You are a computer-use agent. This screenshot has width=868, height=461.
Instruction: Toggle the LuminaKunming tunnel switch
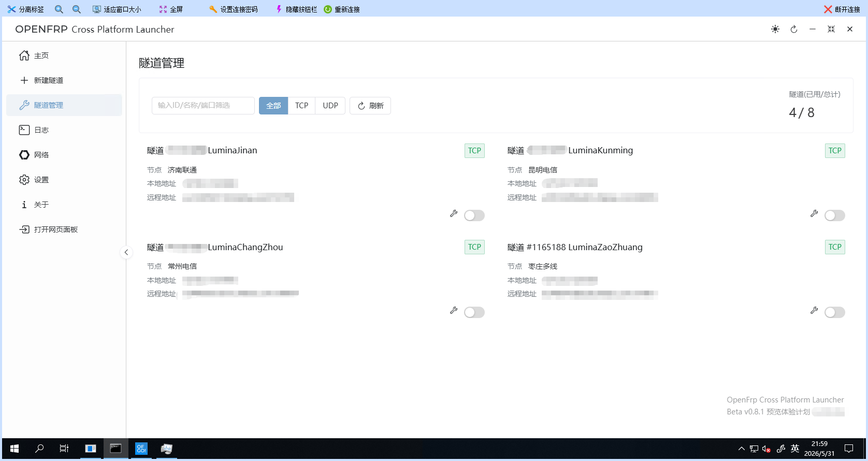[x=835, y=215]
